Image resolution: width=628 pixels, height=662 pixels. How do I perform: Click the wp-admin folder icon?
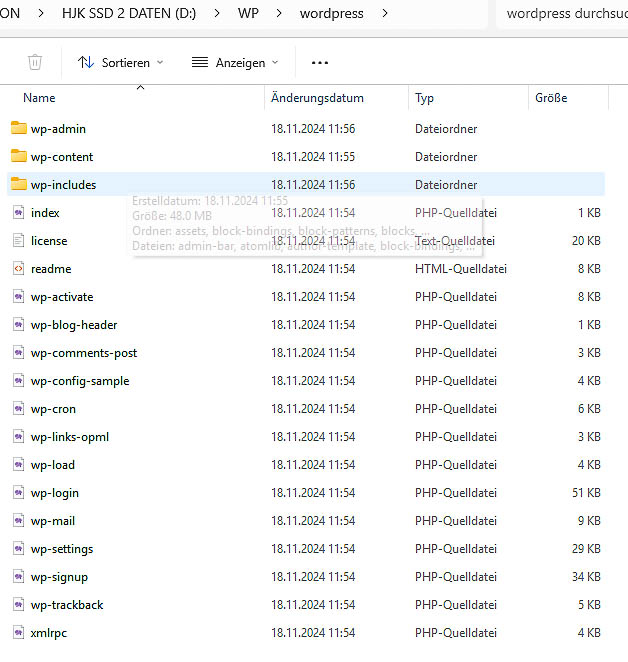19,128
